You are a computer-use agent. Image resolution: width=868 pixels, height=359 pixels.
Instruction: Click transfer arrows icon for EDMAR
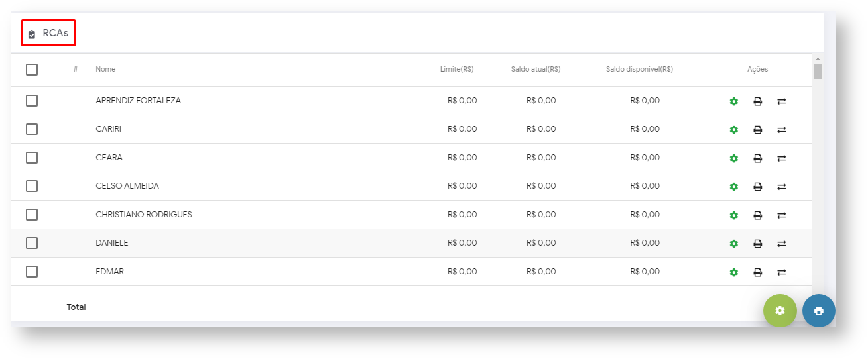[781, 272]
